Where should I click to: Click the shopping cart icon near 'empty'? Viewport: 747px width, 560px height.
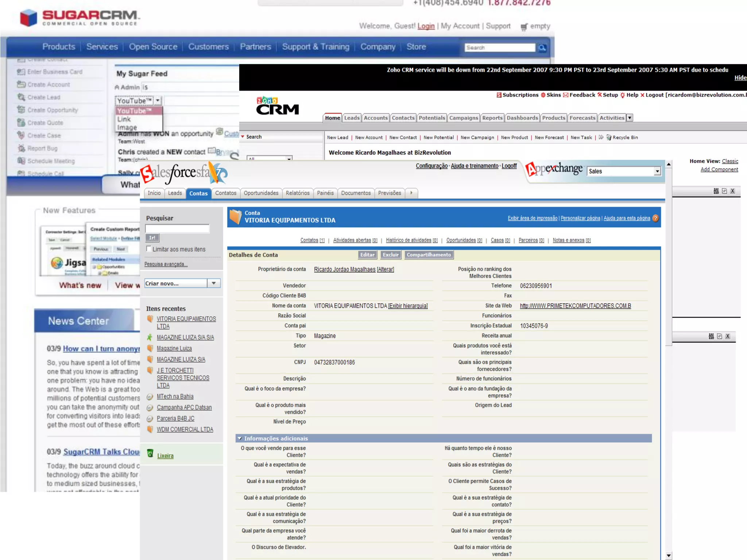point(524,27)
